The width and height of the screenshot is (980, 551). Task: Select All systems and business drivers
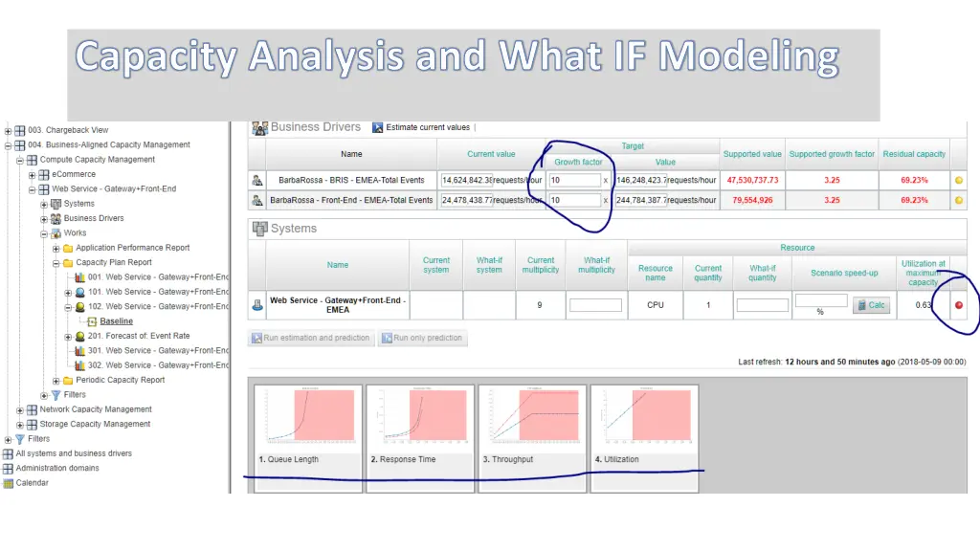[x=74, y=453]
